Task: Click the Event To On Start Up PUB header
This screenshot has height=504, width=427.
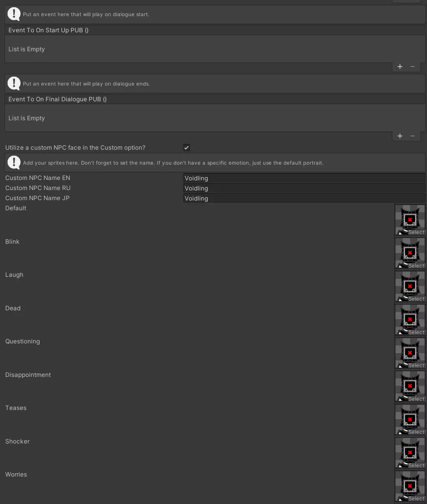Action: coord(48,30)
